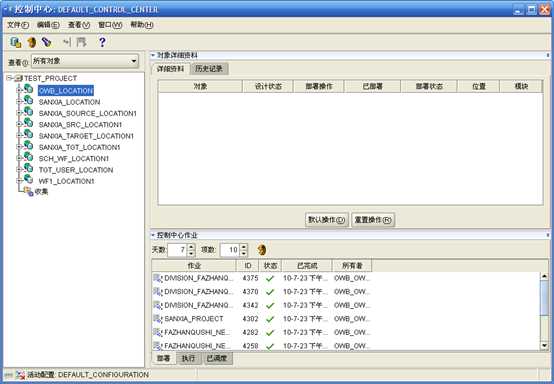Select the 部署 jobs tab
Image resolution: width=554 pixels, height=384 pixels.
click(164, 358)
